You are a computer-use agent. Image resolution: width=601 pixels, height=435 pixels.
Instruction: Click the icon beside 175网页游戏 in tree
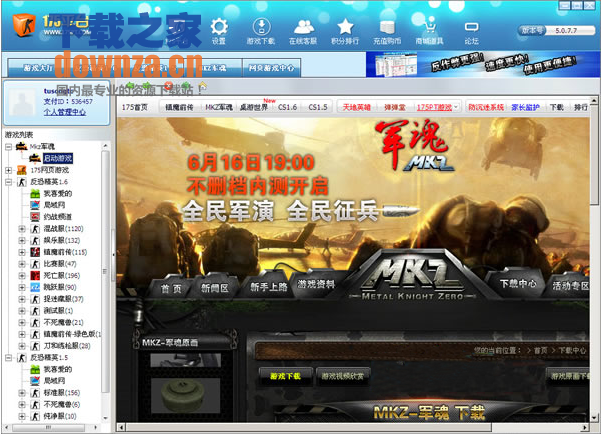point(22,170)
